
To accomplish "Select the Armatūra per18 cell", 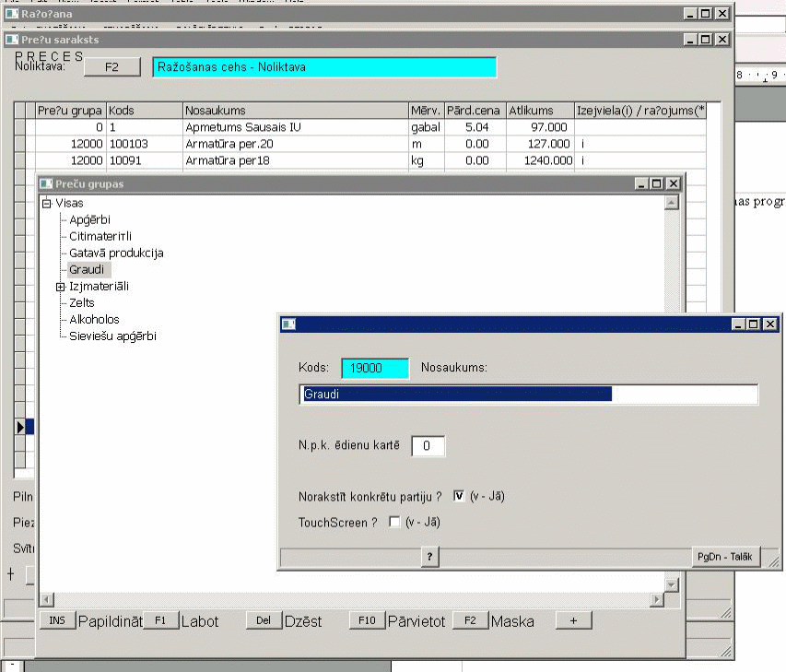I will (296, 160).
